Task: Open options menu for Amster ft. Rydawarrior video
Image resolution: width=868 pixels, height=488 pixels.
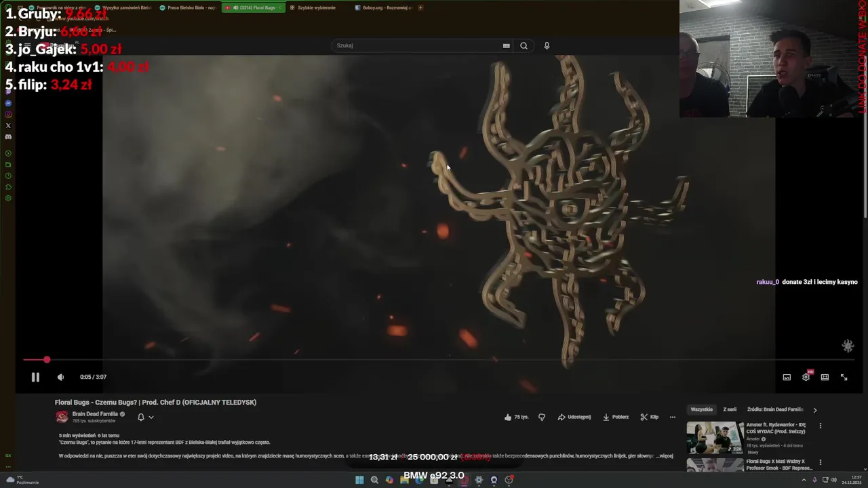Action: click(x=820, y=426)
